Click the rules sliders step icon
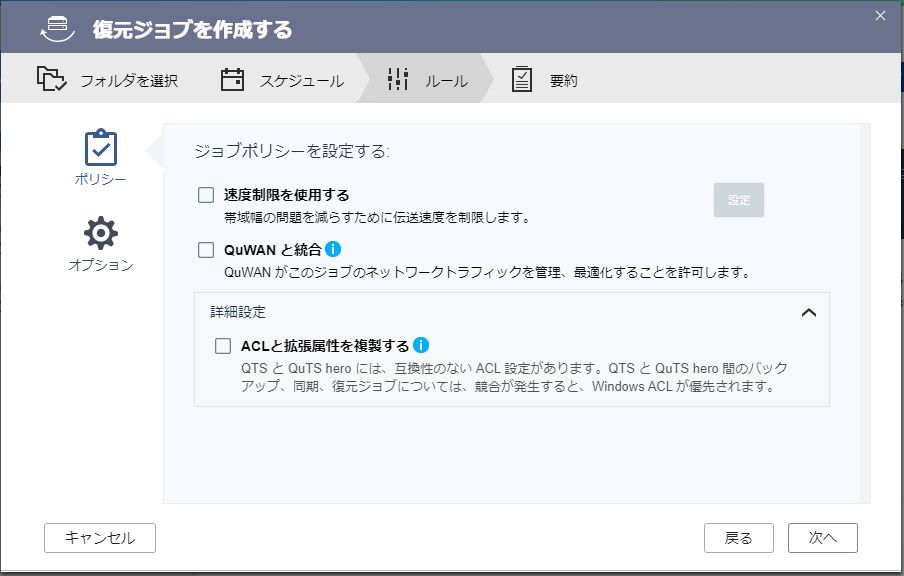The width and height of the screenshot is (904, 576). click(398, 79)
